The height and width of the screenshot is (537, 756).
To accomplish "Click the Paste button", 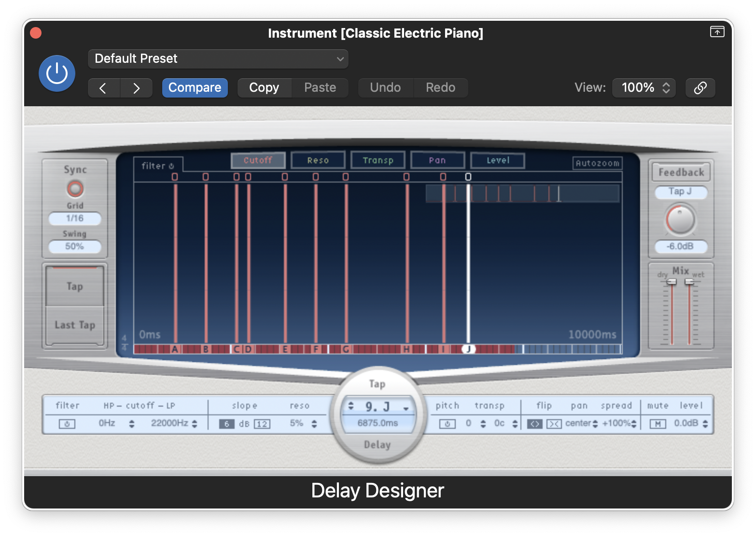I will click(320, 88).
